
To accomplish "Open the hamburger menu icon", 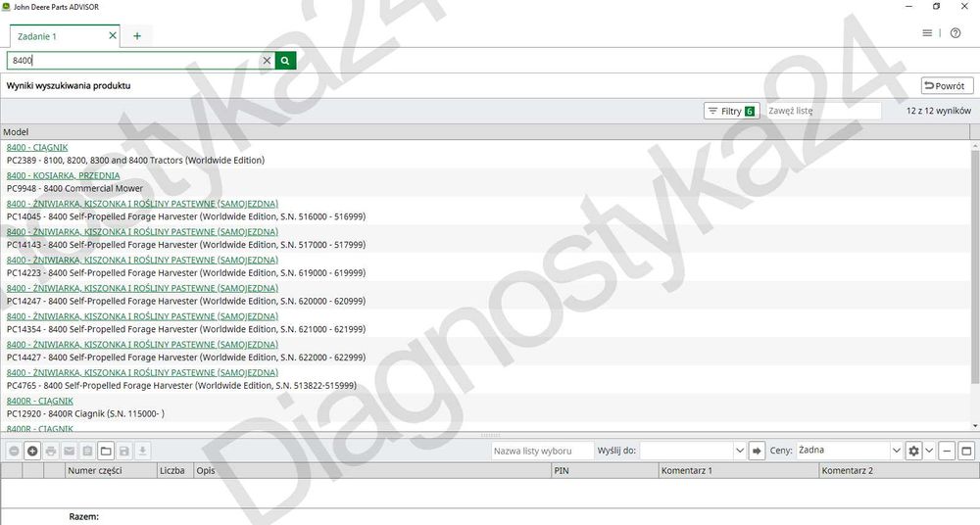I will coord(927,33).
